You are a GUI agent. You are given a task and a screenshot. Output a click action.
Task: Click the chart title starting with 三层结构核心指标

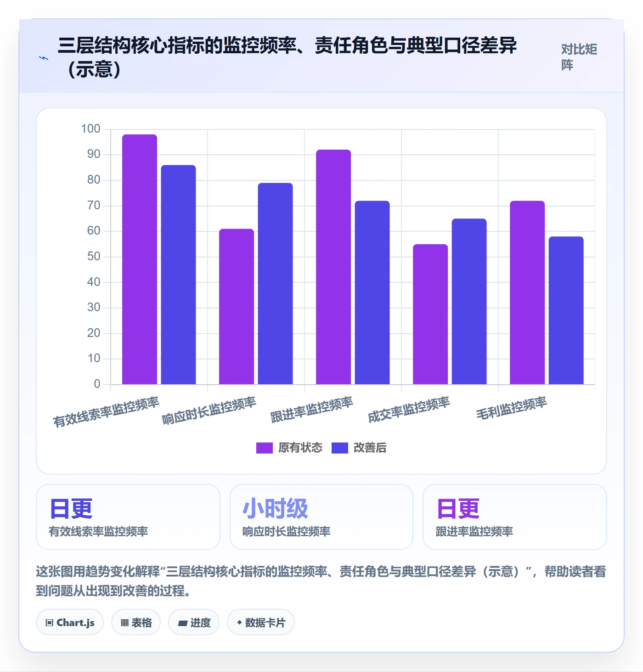coord(288,57)
